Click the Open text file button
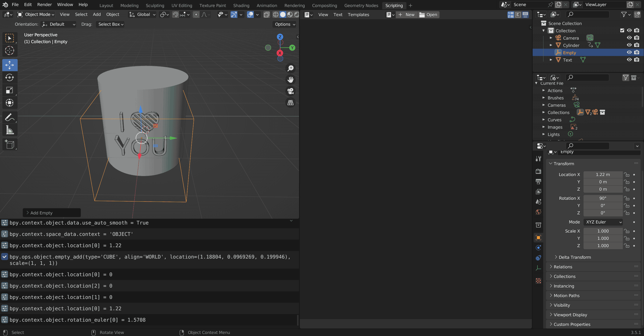644x336 pixels. click(428, 15)
